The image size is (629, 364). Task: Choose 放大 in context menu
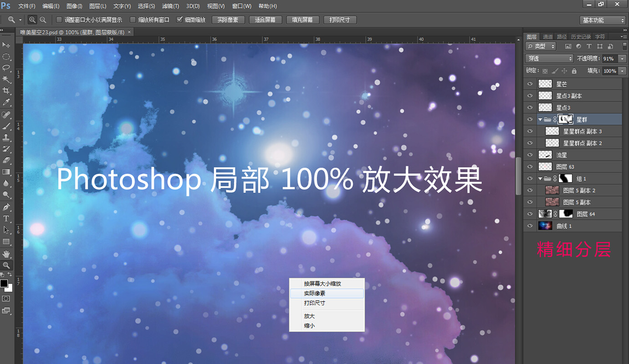coord(327,316)
